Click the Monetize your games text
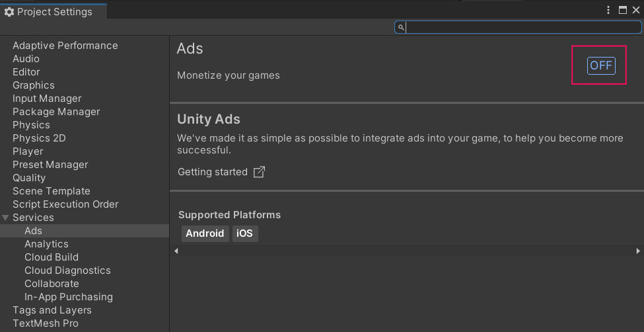Viewport: 644px width, 332px height. (x=229, y=75)
